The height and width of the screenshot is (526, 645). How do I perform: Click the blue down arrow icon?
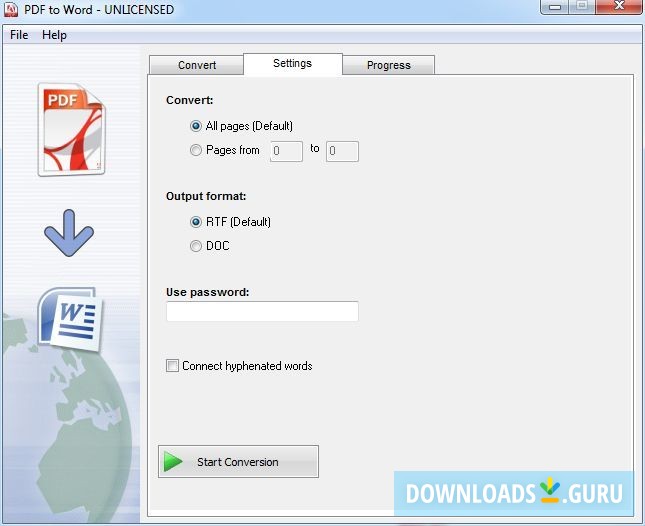(69, 233)
